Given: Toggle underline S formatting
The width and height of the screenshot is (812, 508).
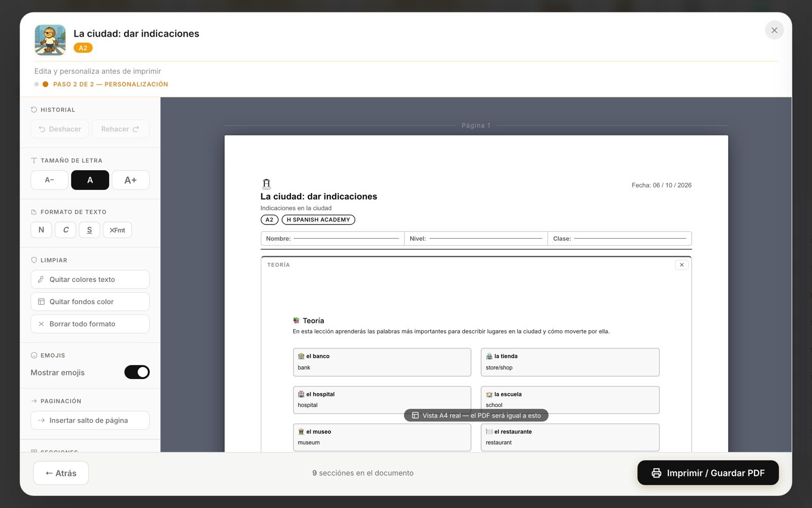Looking at the screenshot, I should click(x=89, y=230).
